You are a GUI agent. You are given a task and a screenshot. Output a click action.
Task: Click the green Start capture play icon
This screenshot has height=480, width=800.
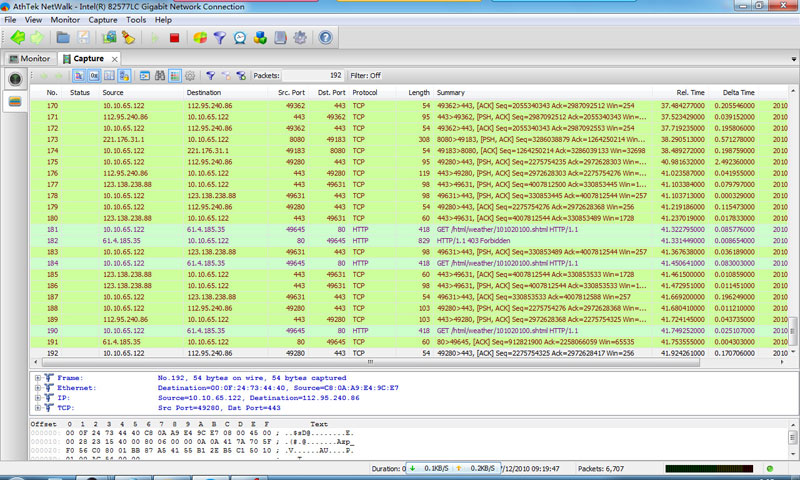(x=154, y=38)
